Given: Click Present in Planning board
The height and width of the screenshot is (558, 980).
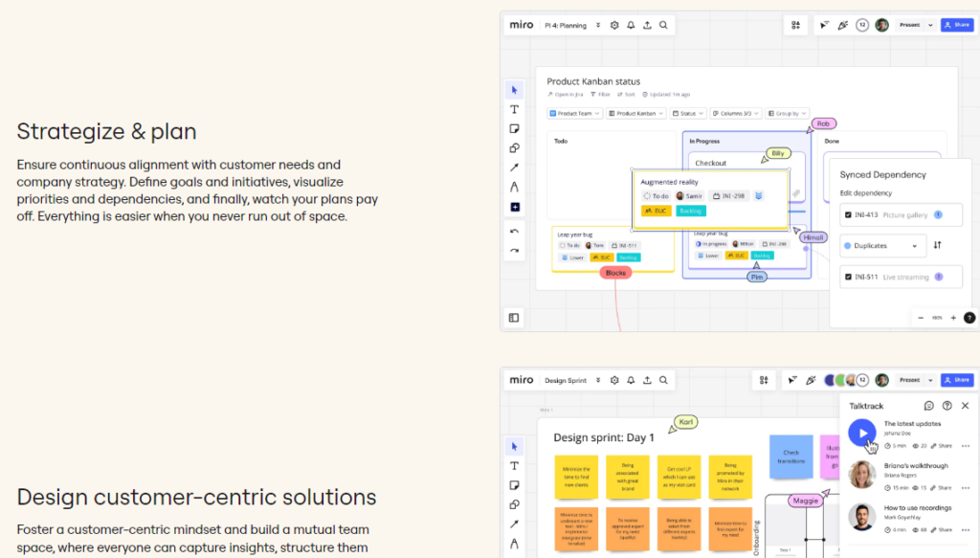Looking at the screenshot, I should click(909, 25).
